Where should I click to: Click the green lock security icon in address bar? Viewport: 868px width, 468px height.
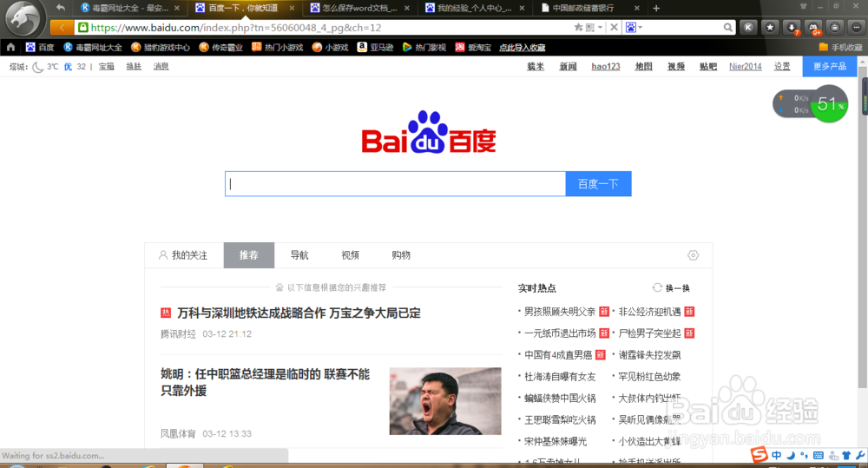click(x=83, y=27)
